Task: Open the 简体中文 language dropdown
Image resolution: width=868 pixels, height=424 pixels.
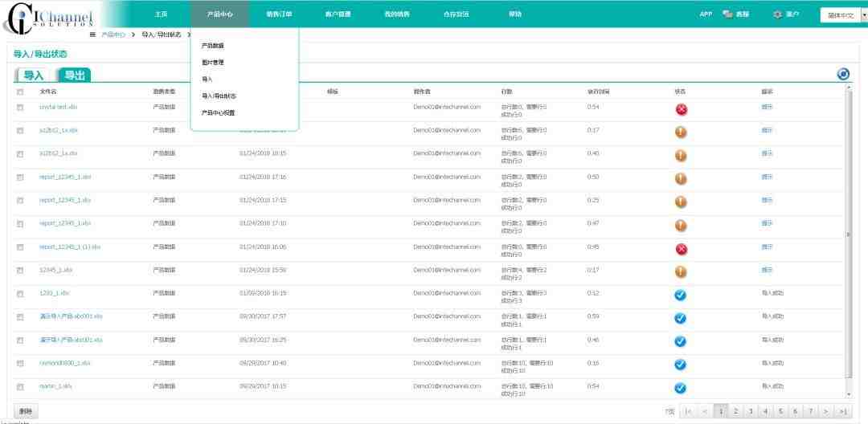Action: (844, 15)
